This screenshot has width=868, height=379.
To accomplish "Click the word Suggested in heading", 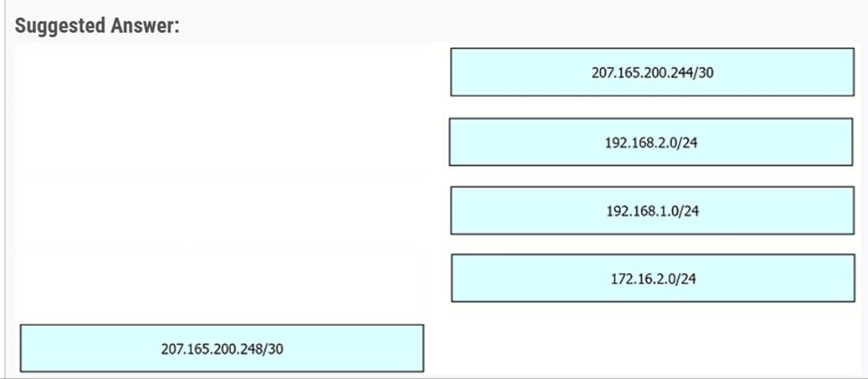I will 61,26.
